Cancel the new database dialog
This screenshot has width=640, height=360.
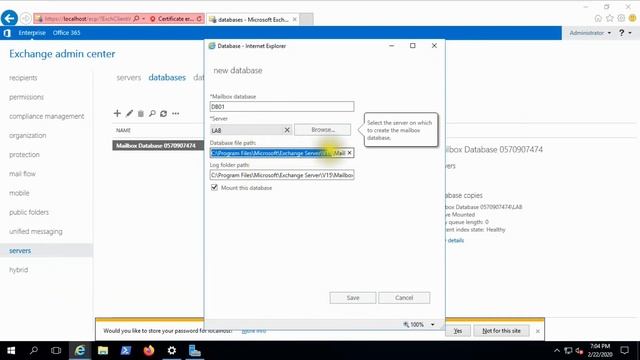click(x=404, y=298)
